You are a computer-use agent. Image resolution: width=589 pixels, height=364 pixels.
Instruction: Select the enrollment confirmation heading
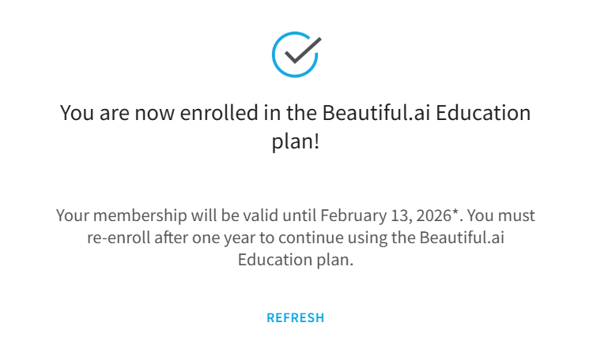[x=295, y=127]
